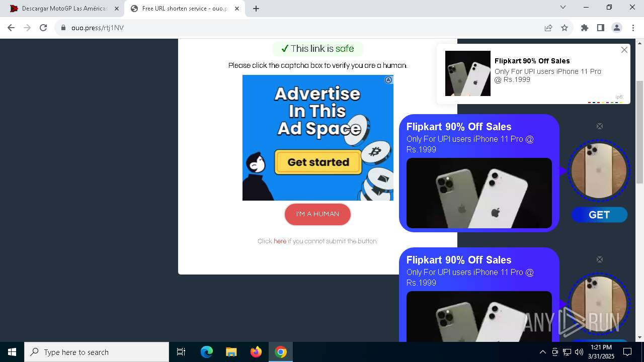Click upper purple ad iPhone picture

[x=479, y=193]
